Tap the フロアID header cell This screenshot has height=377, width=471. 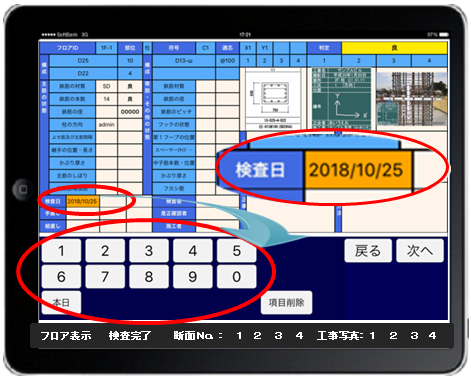tap(68, 48)
